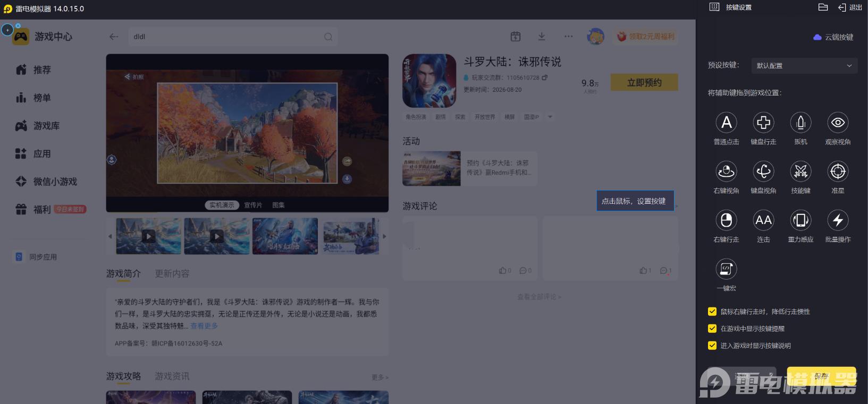Show next thumbnails with the right carousel arrow
This screenshot has height=404, width=868.
(384, 236)
